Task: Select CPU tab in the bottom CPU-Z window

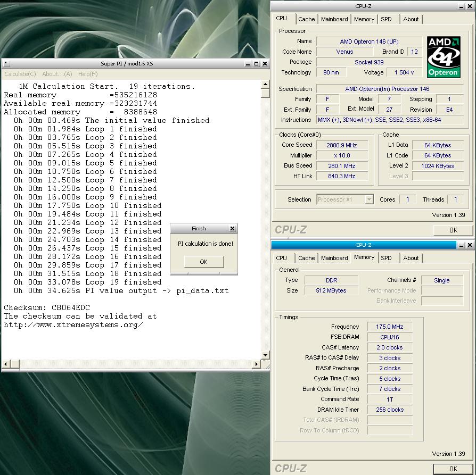Action: pos(282,258)
